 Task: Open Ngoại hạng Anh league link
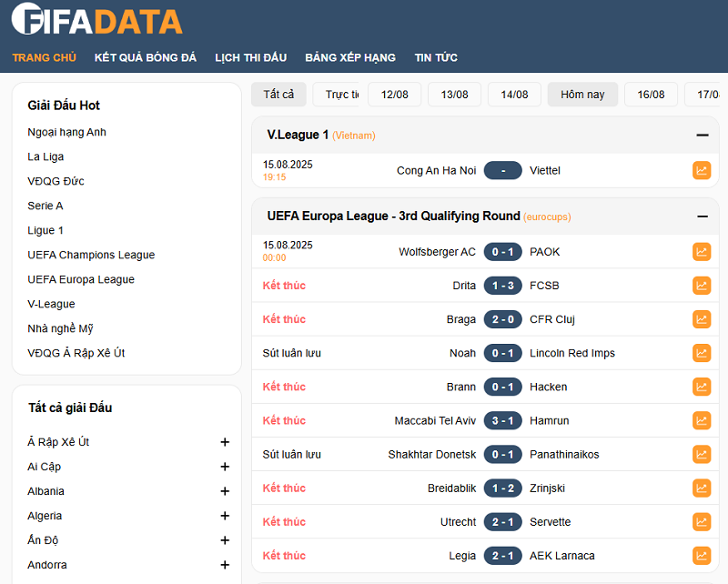(67, 132)
